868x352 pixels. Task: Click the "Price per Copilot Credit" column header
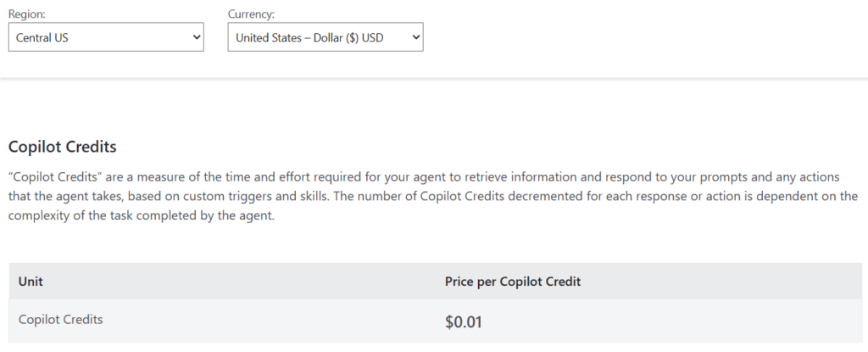[512, 282]
